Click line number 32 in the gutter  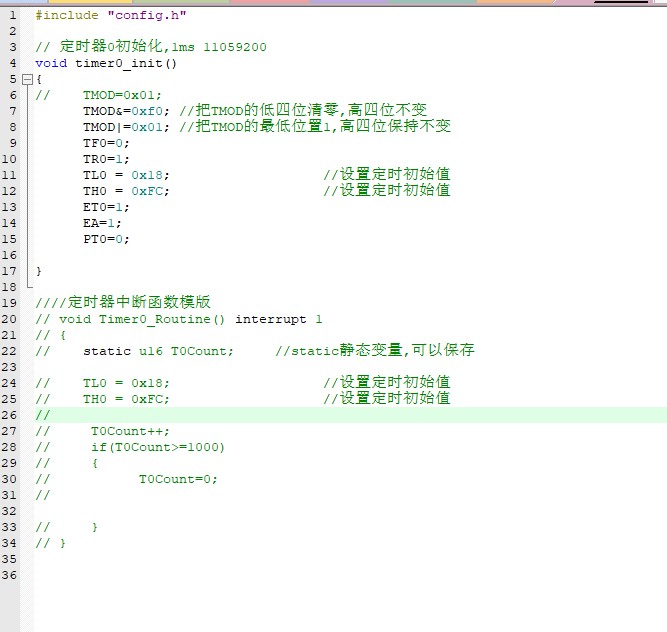[9, 511]
